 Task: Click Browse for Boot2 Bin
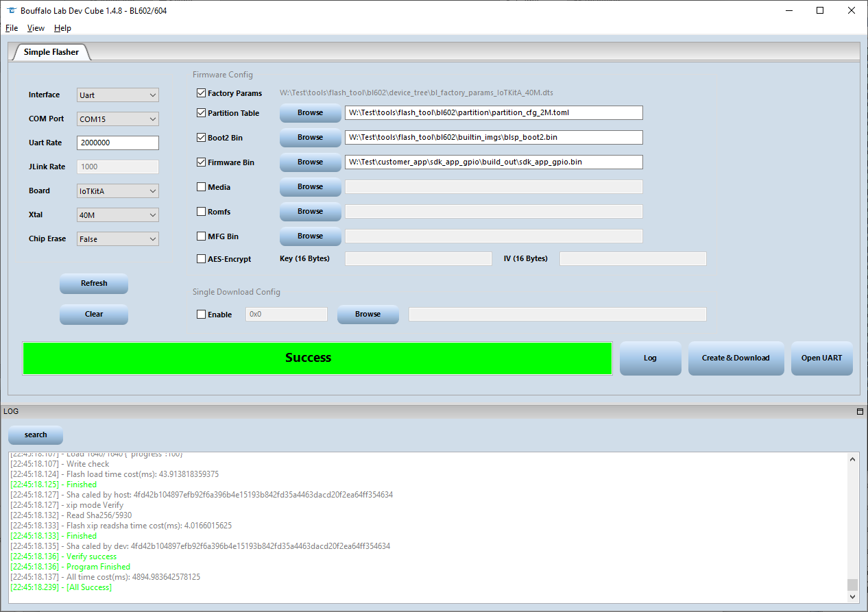[x=310, y=138]
